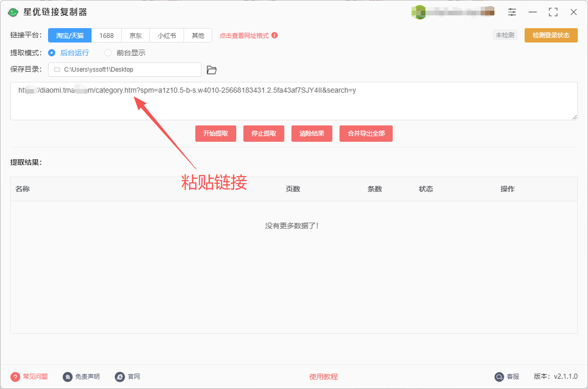The image size is (588, 389).
Task: Maximize the application window
Action: (553, 12)
